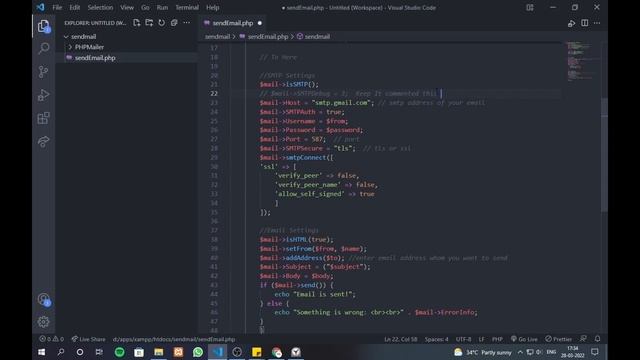
Task: Open the notifications bell in status bar
Action: click(x=598, y=339)
